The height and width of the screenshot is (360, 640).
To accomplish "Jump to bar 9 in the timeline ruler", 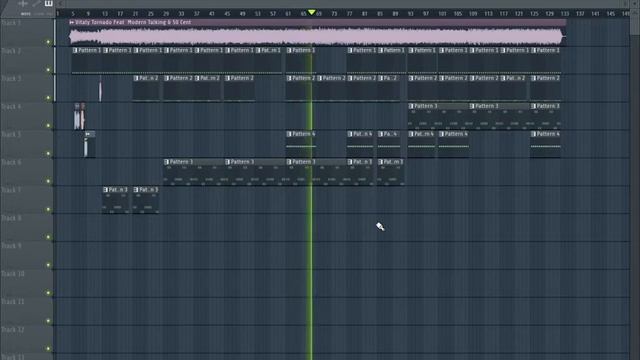I will (88, 13).
